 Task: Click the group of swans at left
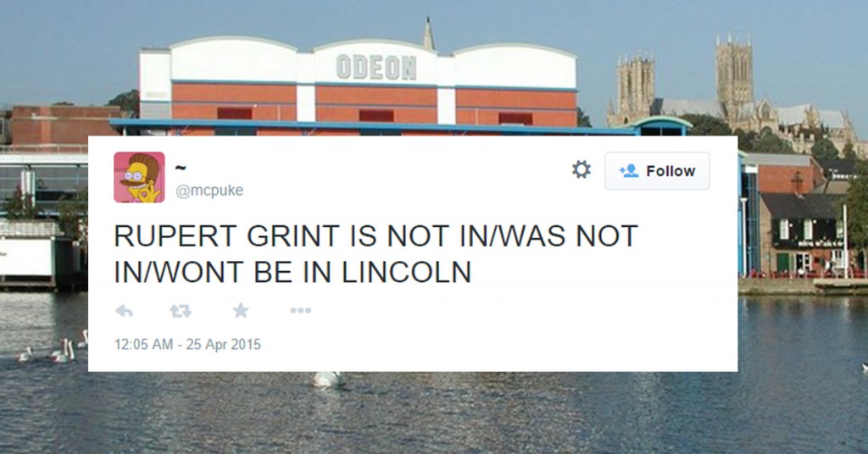click(x=53, y=348)
